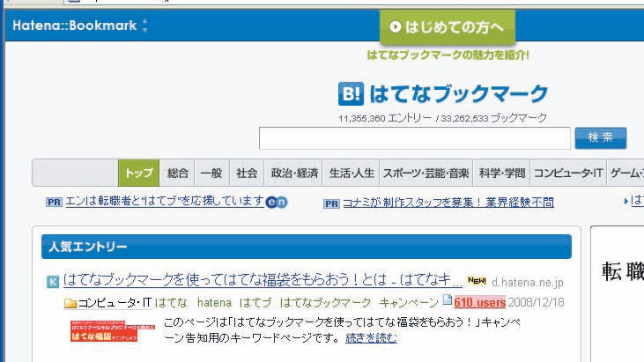Open the コナミが制作スタッフを募集 PR link
644x362 pixels.
[448, 203]
